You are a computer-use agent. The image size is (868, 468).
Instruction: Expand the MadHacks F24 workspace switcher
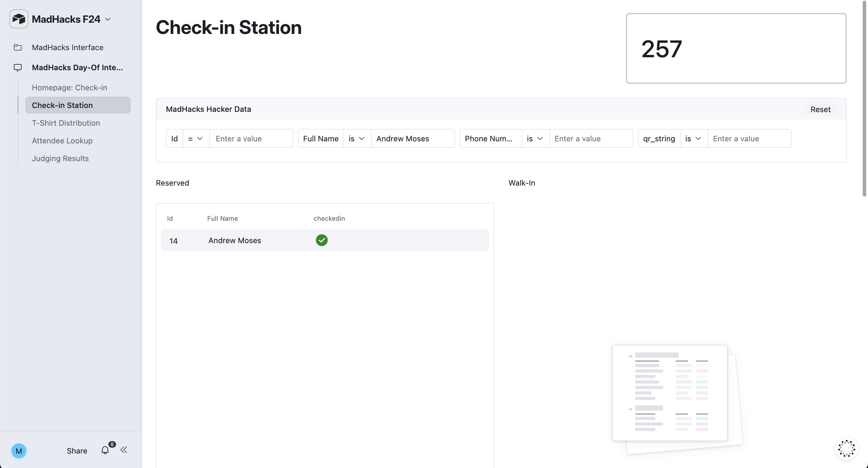(108, 19)
